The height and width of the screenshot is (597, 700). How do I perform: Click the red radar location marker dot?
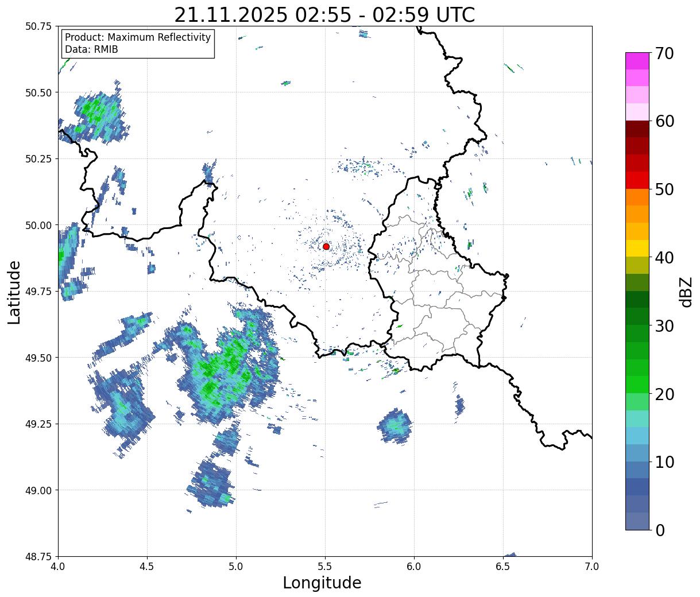pyautogui.click(x=326, y=246)
